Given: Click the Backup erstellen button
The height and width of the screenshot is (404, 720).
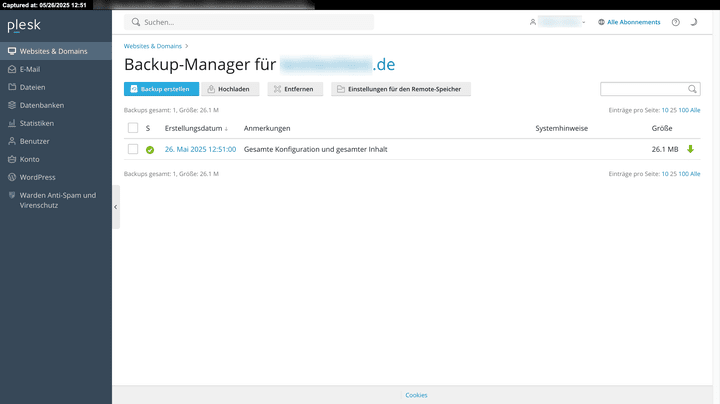Looking at the screenshot, I should pos(160,89).
